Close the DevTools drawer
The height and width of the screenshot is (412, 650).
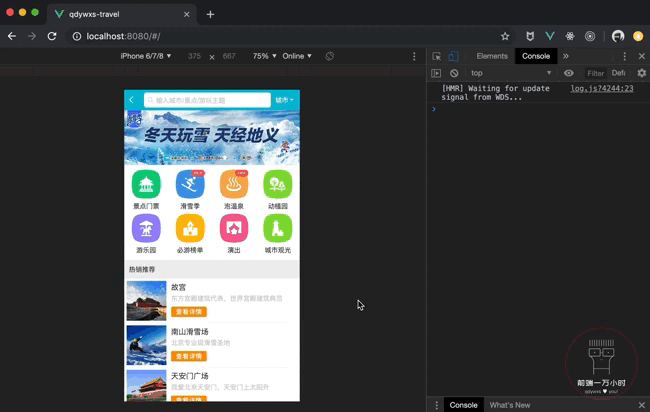click(x=642, y=405)
